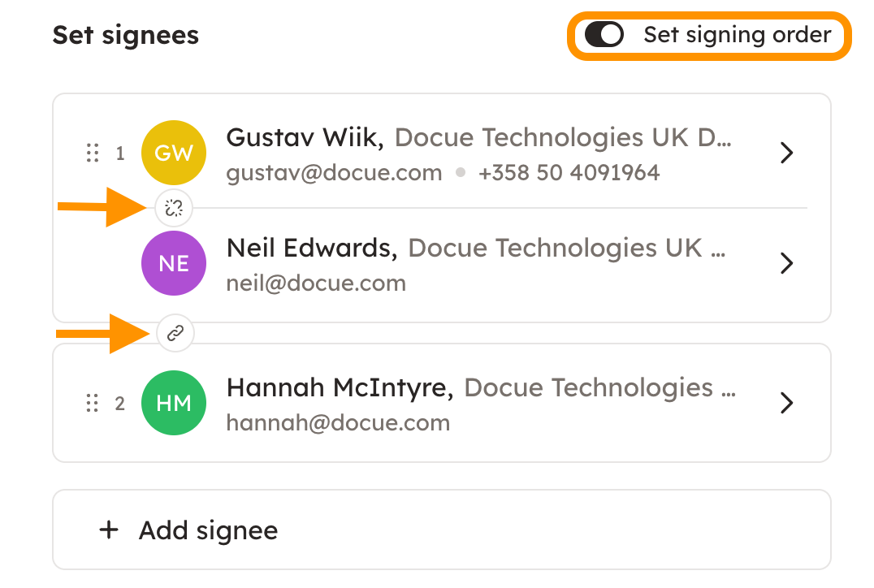Toggle the Set signing order switch
Viewport: 874px width, 588px height.
pyautogui.click(x=604, y=35)
